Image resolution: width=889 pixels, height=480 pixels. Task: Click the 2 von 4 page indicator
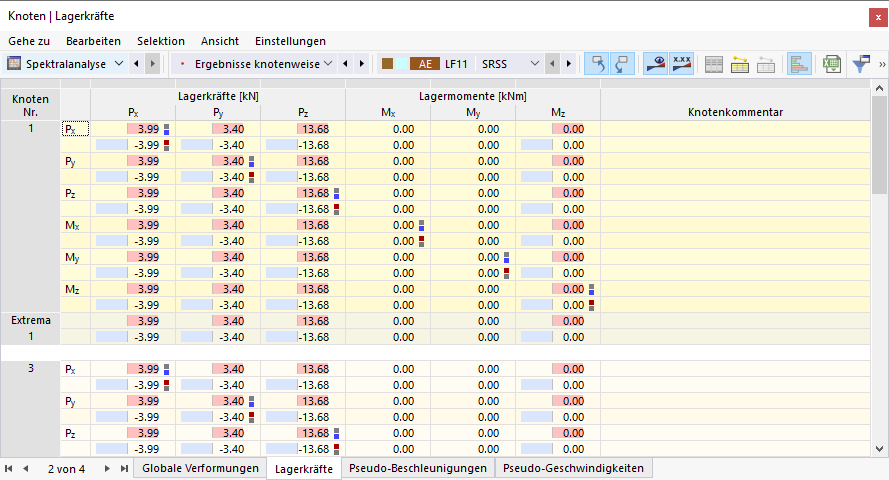click(66, 469)
